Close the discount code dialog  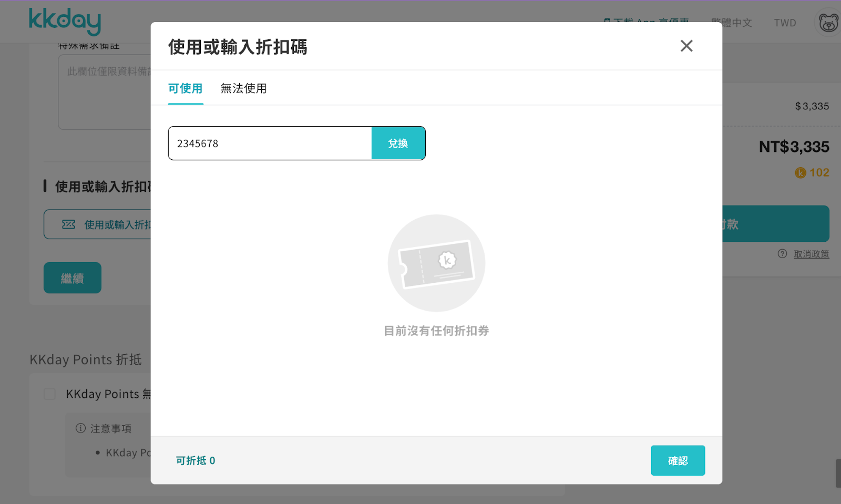coord(686,46)
